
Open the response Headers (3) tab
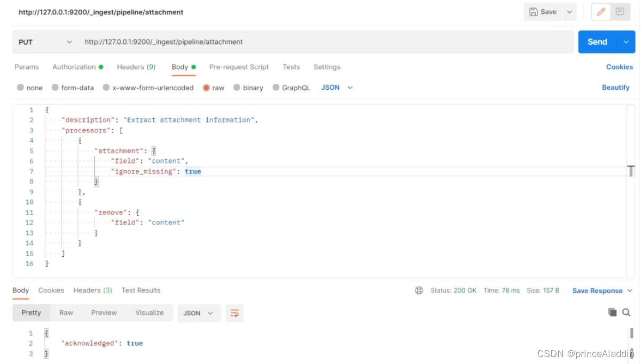point(93,290)
